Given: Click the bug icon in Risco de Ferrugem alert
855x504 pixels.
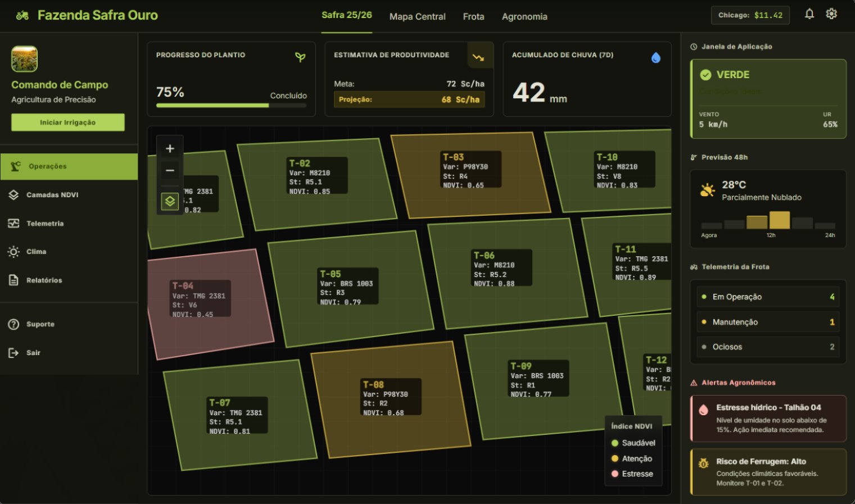Looking at the screenshot, I should [x=703, y=464].
